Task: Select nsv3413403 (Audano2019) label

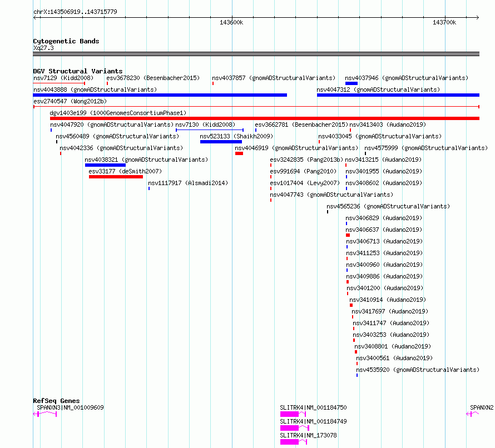Action: tap(388, 125)
